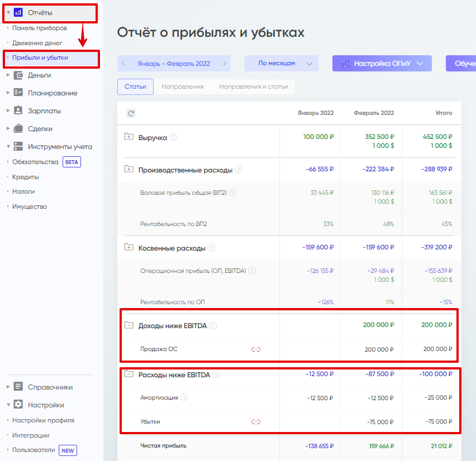Click the refresh icon in table header
The height and width of the screenshot is (461, 476).
pos(131,113)
